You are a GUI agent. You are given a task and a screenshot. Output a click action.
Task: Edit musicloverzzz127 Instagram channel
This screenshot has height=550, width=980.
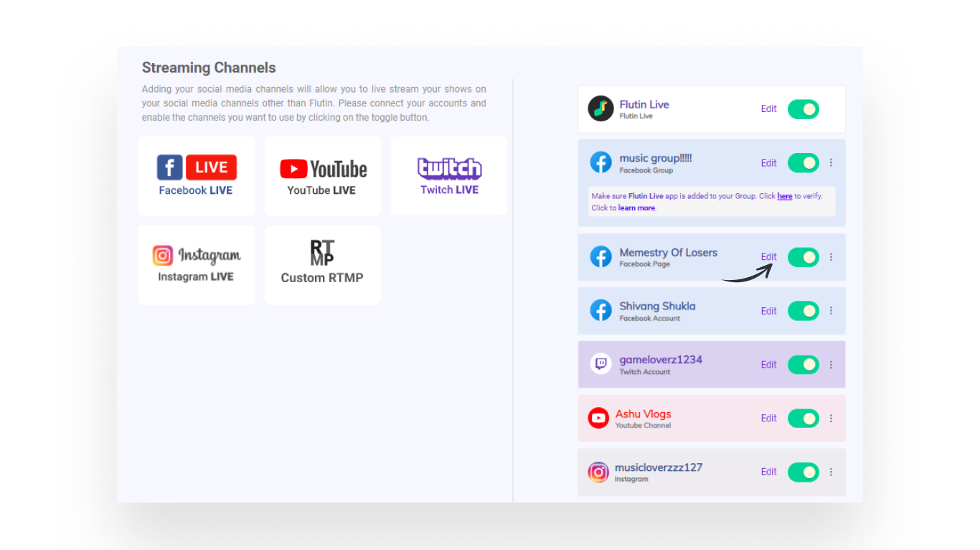769,472
